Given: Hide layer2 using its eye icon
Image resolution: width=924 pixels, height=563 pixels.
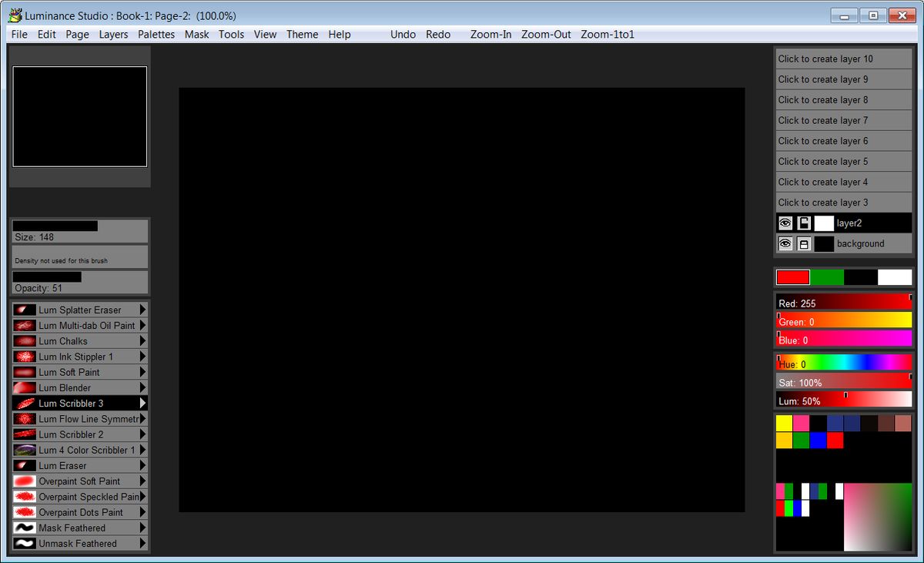Looking at the screenshot, I should 785,223.
